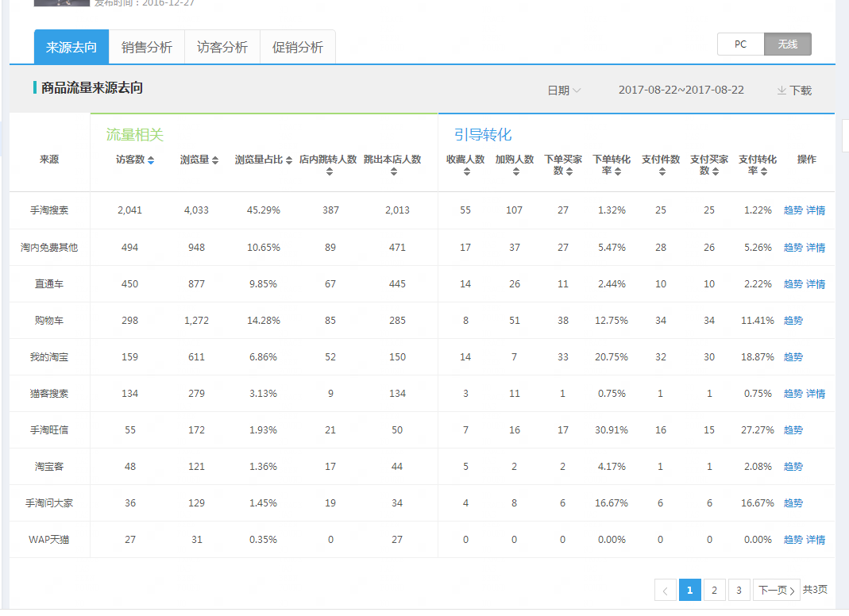Screen dimensions: 849x616
Task: Open 趋势 for WAP天猫 row
Action: click(x=793, y=540)
